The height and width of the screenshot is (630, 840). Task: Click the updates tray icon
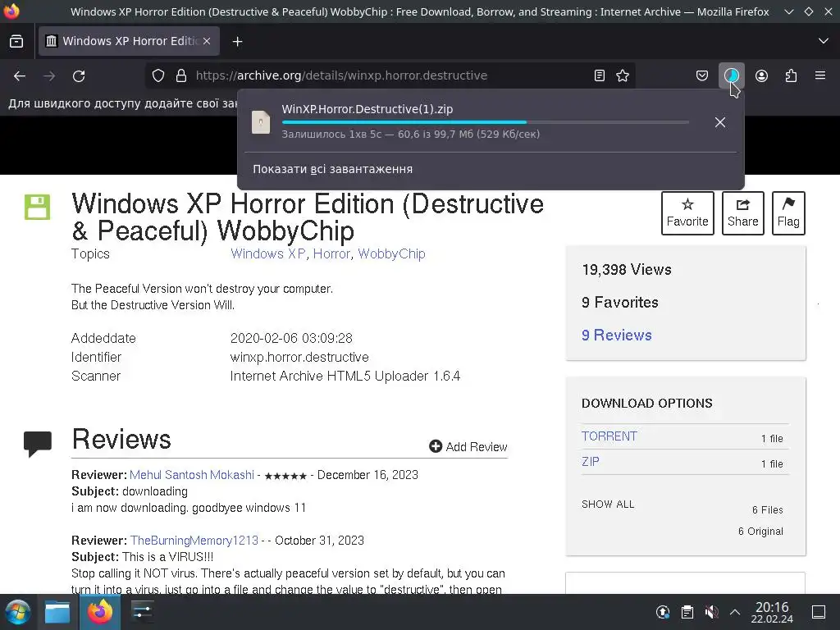coord(663,612)
